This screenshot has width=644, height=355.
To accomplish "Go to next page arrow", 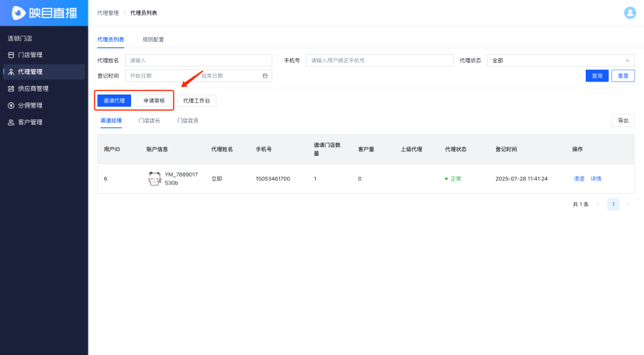I will [628, 205].
